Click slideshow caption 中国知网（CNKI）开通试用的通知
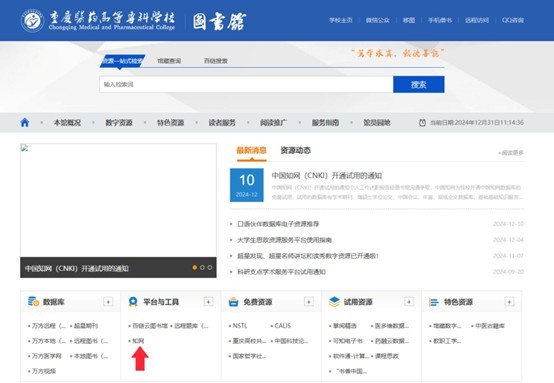This screenshot has height=383, width=554. click(77, 269)
